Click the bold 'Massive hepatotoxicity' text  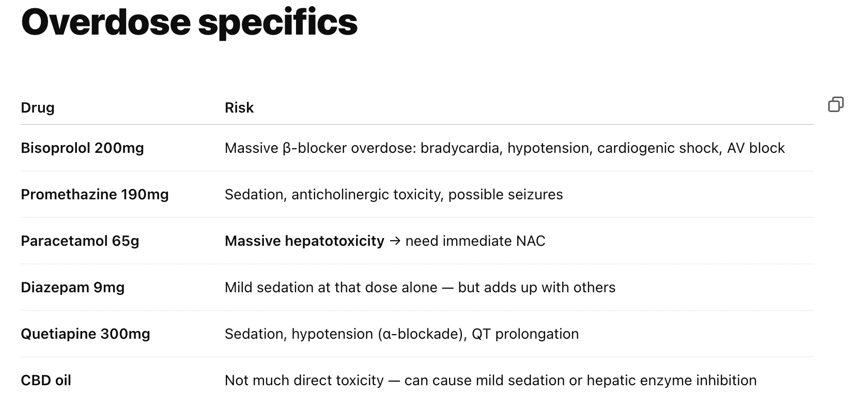click(x=304, y=241)
